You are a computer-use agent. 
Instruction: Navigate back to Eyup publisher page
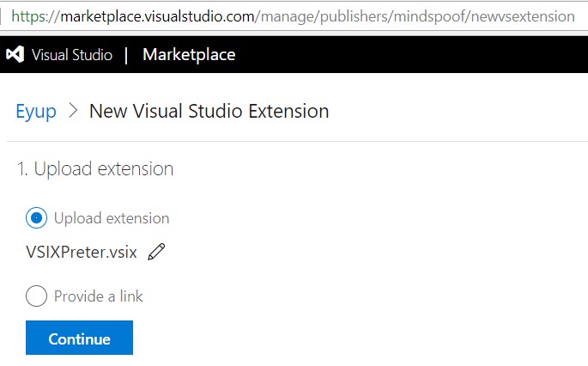(36, 112)
